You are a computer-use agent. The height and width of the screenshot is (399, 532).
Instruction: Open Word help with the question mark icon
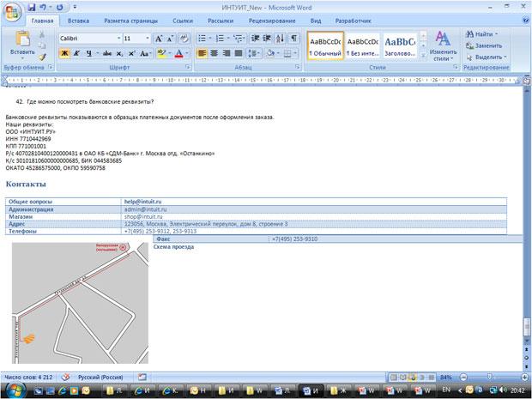coord(525,21)
